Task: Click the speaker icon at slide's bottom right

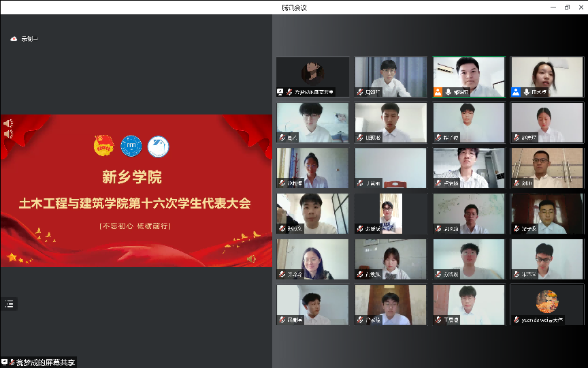Action: pyautogui.click(x=251, y=258)
